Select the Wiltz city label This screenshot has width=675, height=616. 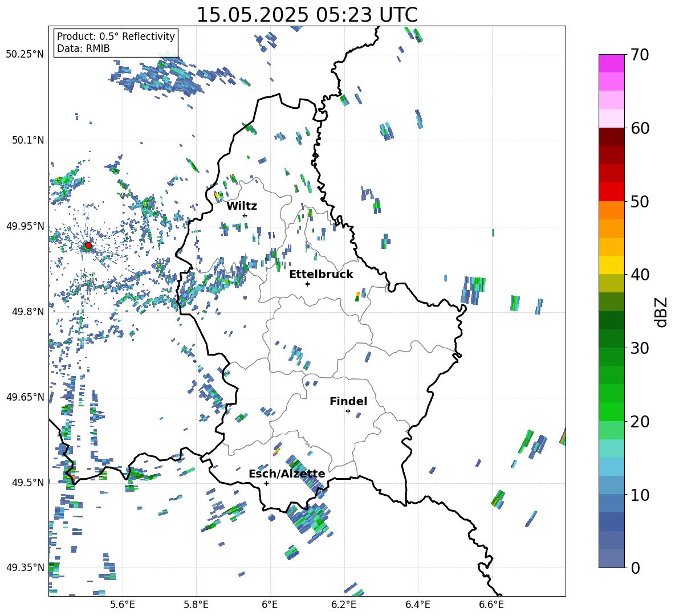tap(242, 206)
